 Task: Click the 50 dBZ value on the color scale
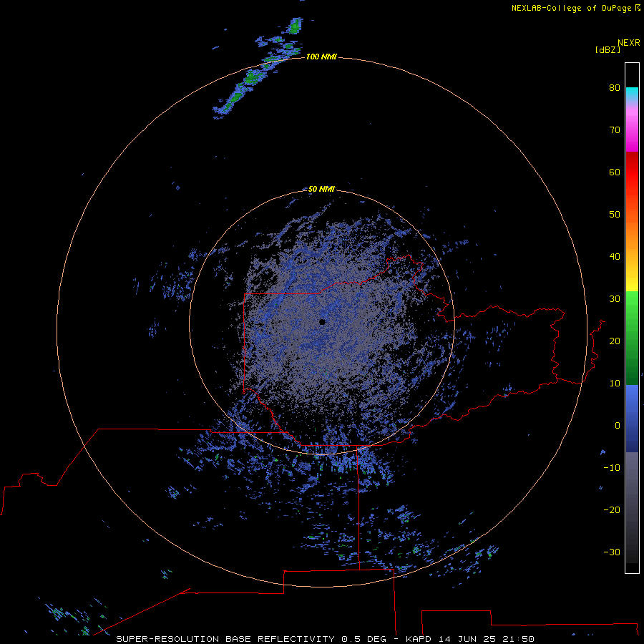pyautogui.click(x=615, y=215)
